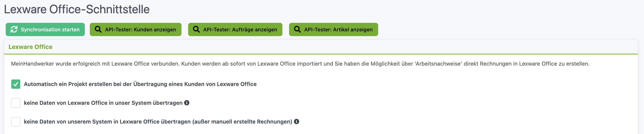Enable 'keine Daten von Lexware Office' checkbox
Viewport: 644px width, 134px height.
pos(16,103)
